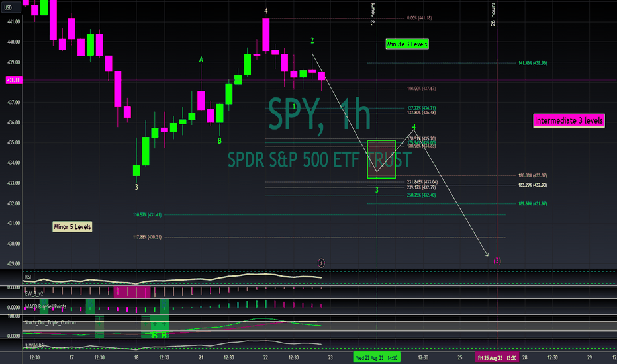Image resolution: width=617 pixels, height=364 pixels.
Task: Click the Fri 25 Aug '23 13:30 date label
Action: [497, 357]
